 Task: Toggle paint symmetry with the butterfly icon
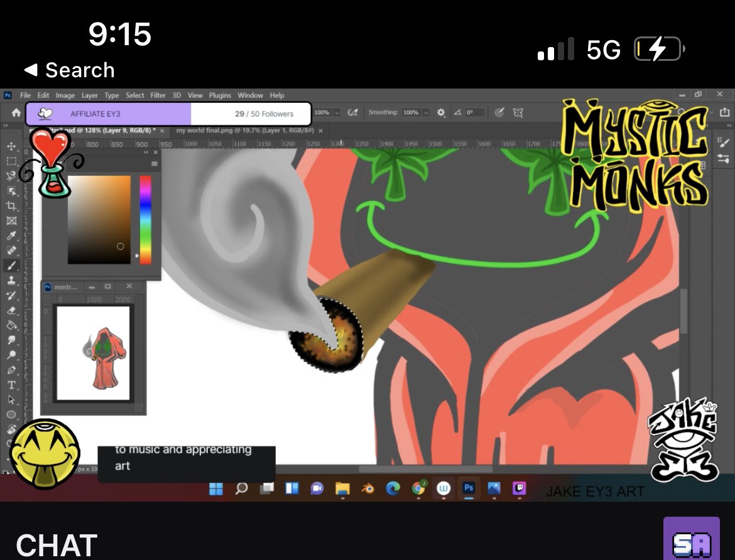tap(518, 112)
